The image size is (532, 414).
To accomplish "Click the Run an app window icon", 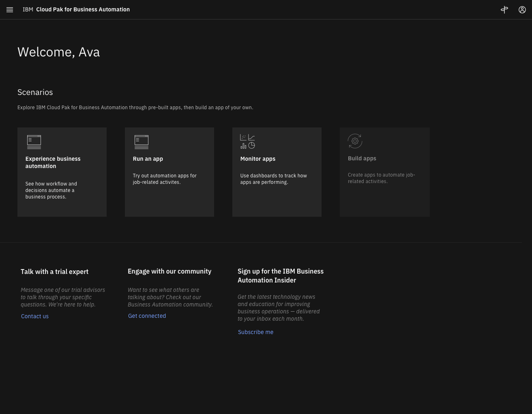I will click(142, 142).
